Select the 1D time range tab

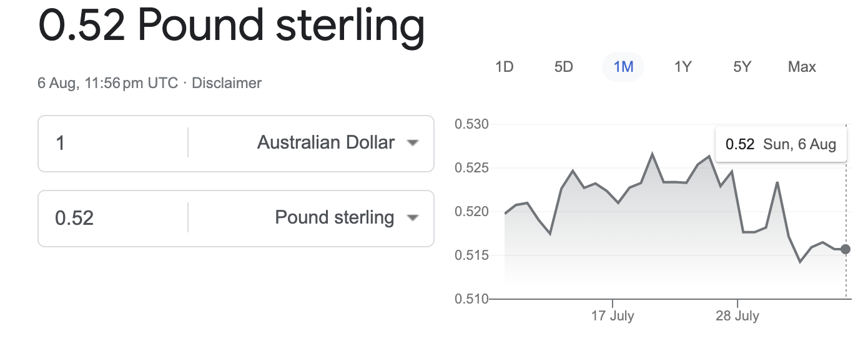[504, 67]
